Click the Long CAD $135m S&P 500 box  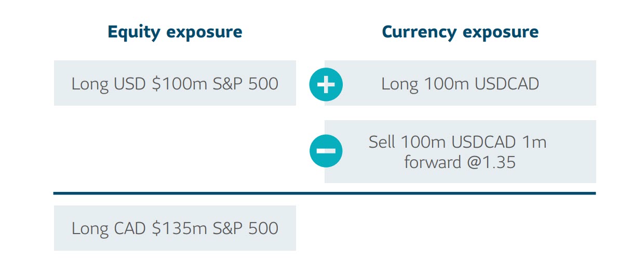tap(175, 228)
